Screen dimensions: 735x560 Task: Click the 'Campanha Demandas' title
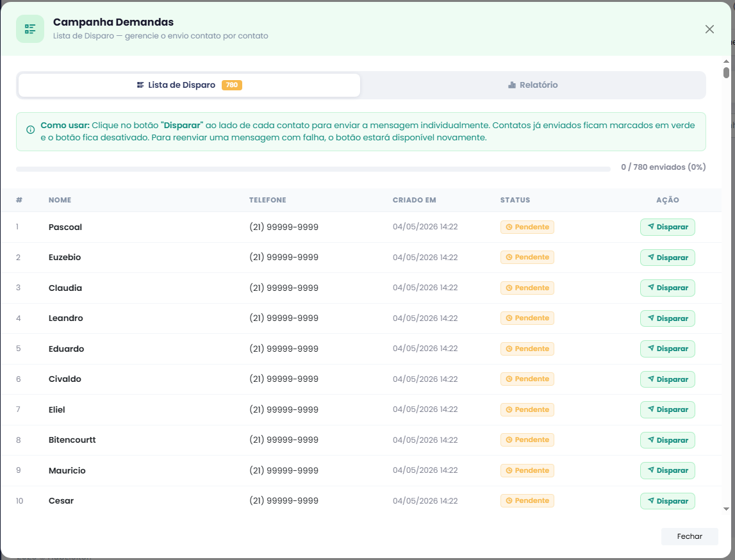pos(113,22)
